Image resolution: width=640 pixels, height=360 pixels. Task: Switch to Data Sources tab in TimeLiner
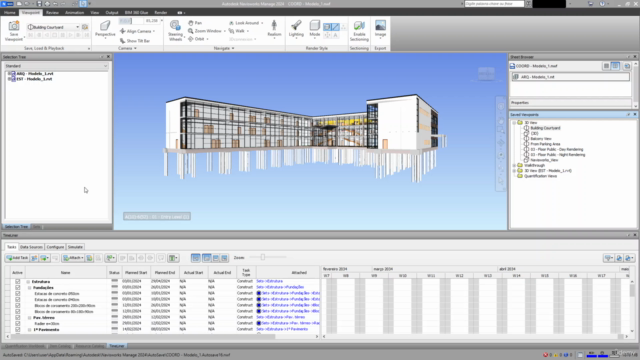click(x=31, y=247)
